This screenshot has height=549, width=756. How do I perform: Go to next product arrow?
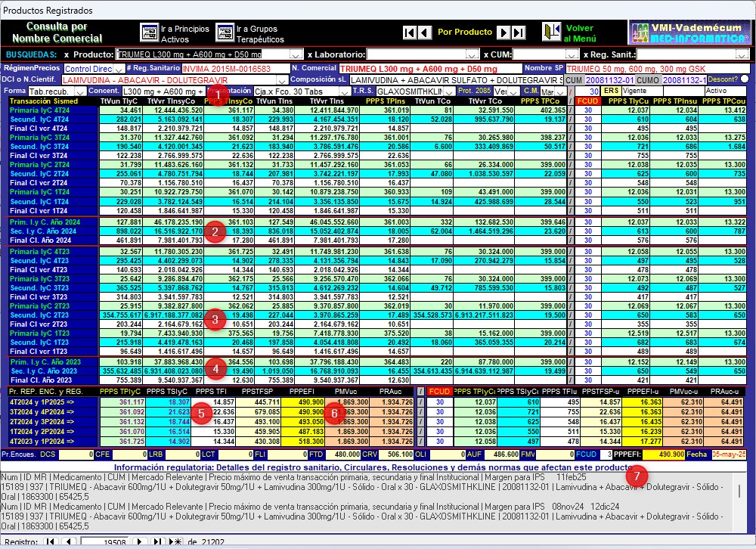coord(503,33)
